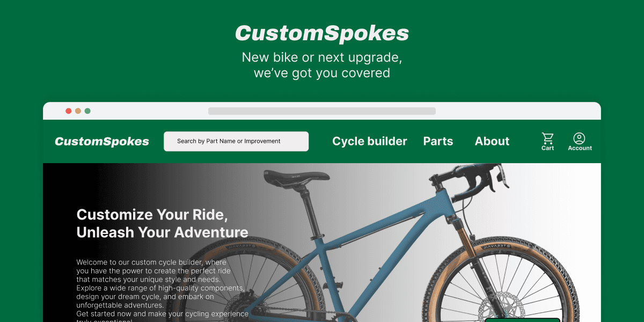
Task: Click the browser mockup address bar
Action: pyautogui.click(x=322, y=111)
